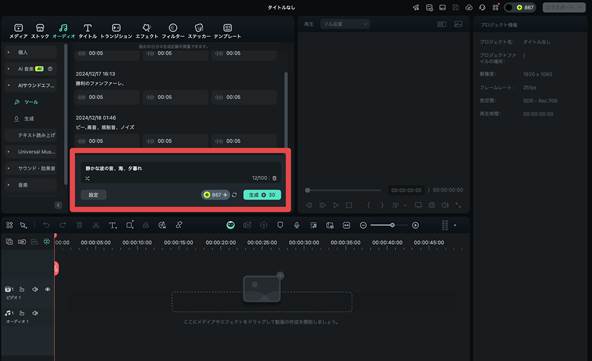Clear prompt with the trash icon

(x=274, y=178)
